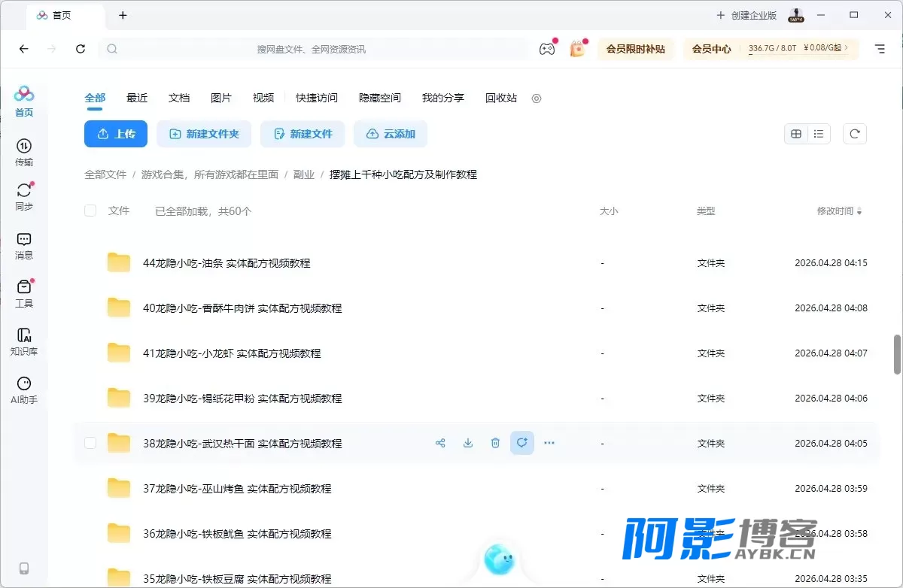Open the 传输 transfer panel in sidebar

coord(24,153)
